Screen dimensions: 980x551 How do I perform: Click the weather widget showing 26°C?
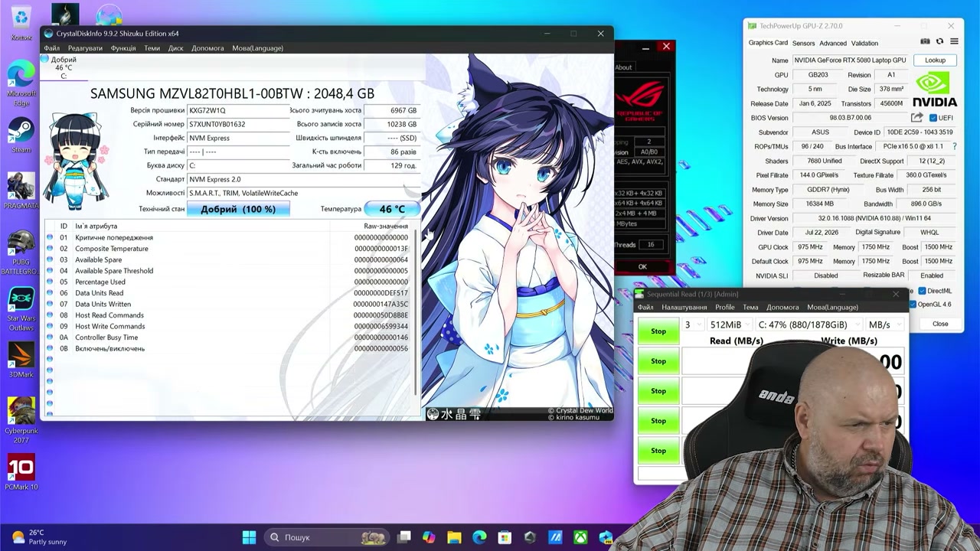[x=40, y=537]
